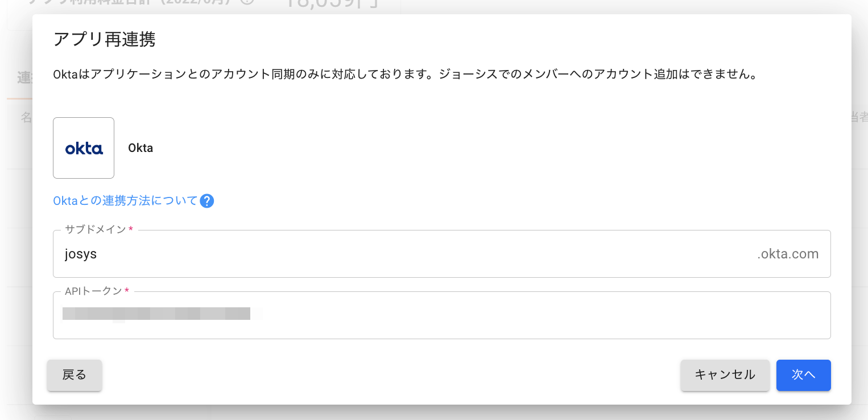
Task: Click the masked API token value
Action: pos(156,314)
